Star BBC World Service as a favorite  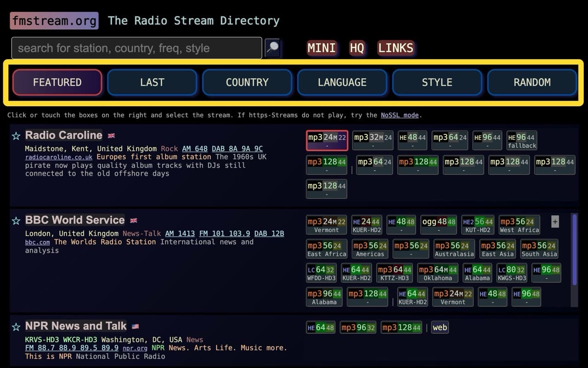click(16, 221)
